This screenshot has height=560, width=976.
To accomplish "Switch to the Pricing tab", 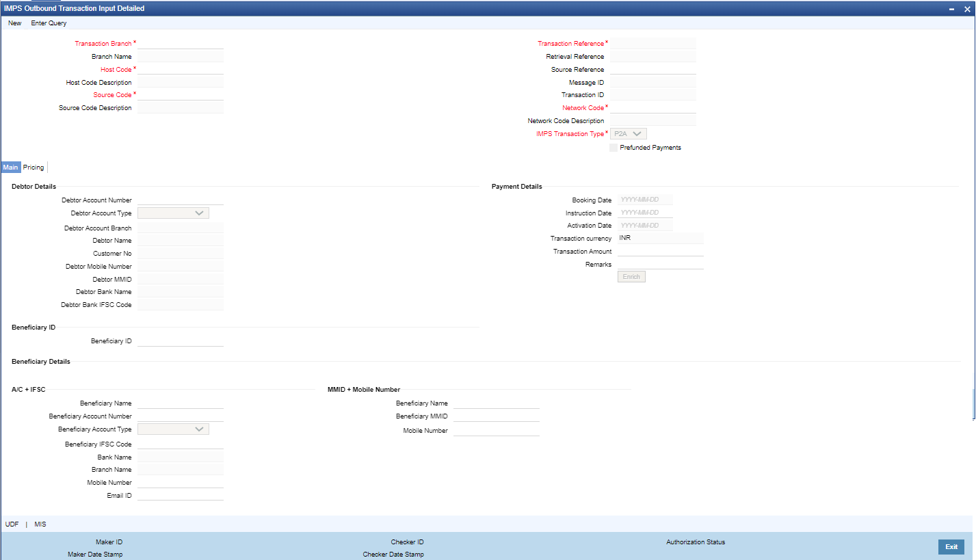I will [34, 168].
